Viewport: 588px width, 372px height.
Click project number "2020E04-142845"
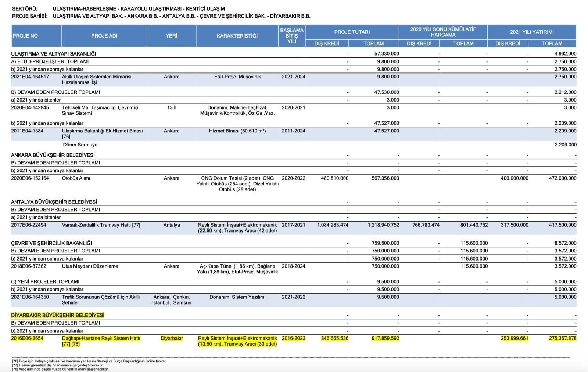click(30, 108)
